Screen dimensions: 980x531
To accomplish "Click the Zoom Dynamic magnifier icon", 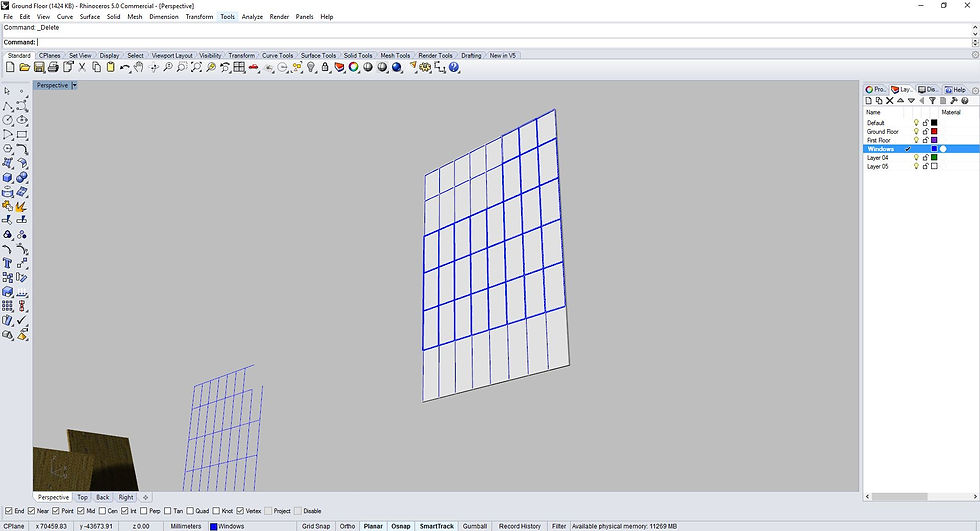I will click(168, 67).
